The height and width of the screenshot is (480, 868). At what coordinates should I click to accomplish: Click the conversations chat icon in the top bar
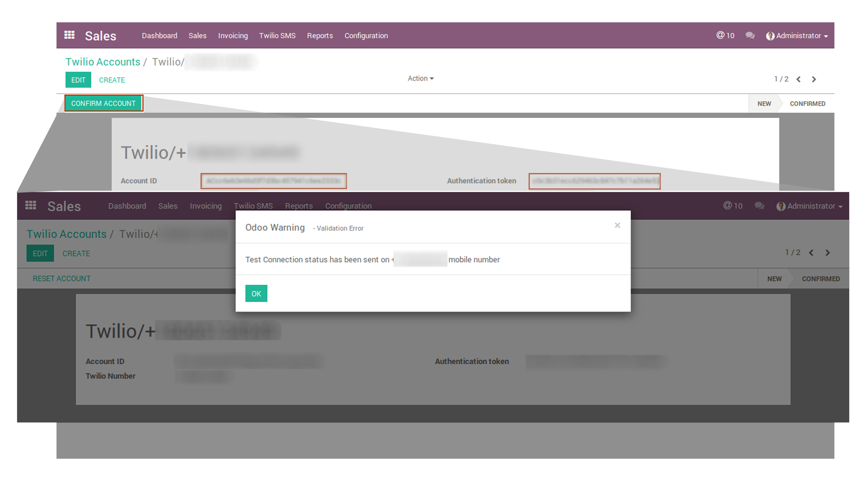click(750, 35)
